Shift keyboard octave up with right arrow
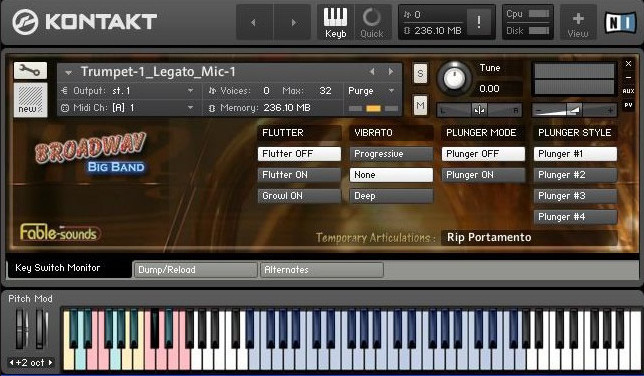The height and width of the screenshot is (376, 644). click(50, 362)
